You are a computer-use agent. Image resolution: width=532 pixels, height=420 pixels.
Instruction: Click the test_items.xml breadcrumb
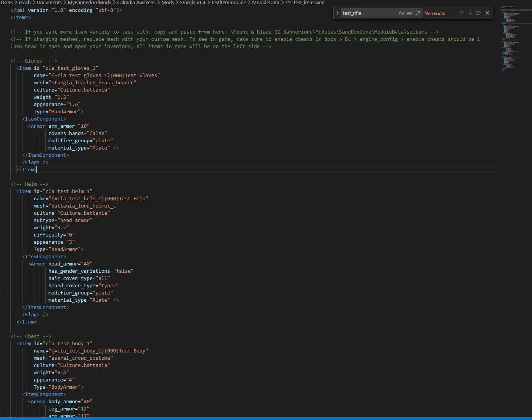tap(309, 3)
